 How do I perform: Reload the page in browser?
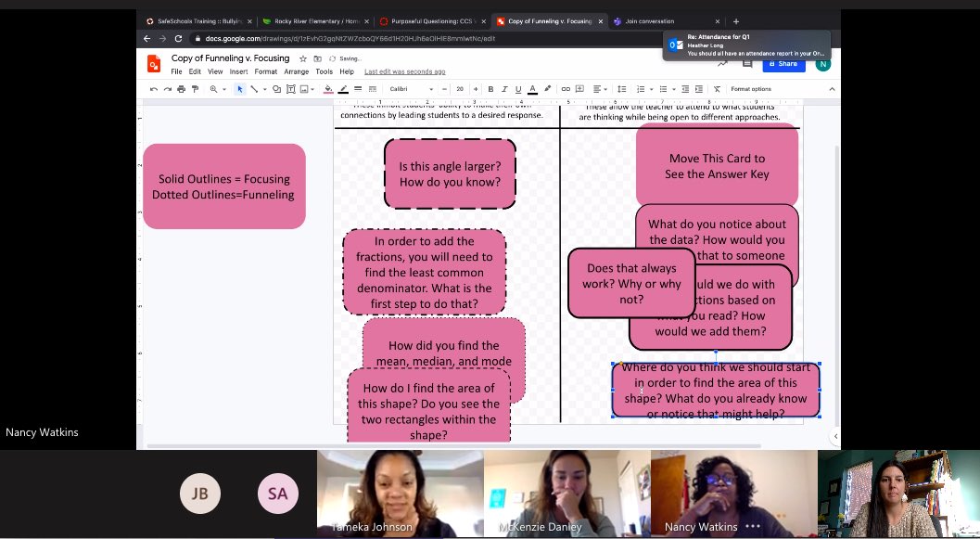178,39
